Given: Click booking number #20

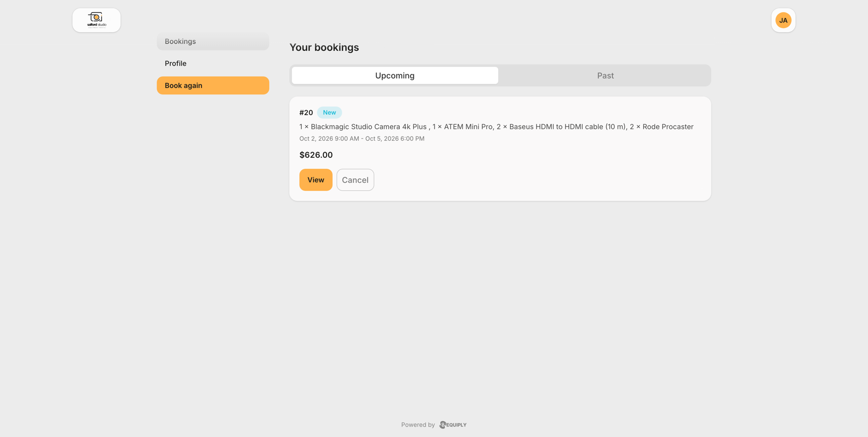Looking at the screenshot, I should pyautogui.click(x=306, y=113).
